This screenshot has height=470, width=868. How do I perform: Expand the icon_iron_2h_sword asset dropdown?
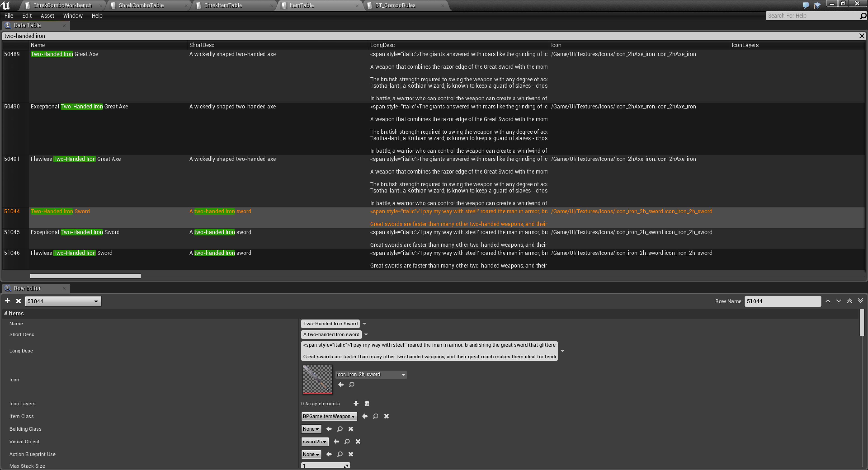click(x=403, y=374)
